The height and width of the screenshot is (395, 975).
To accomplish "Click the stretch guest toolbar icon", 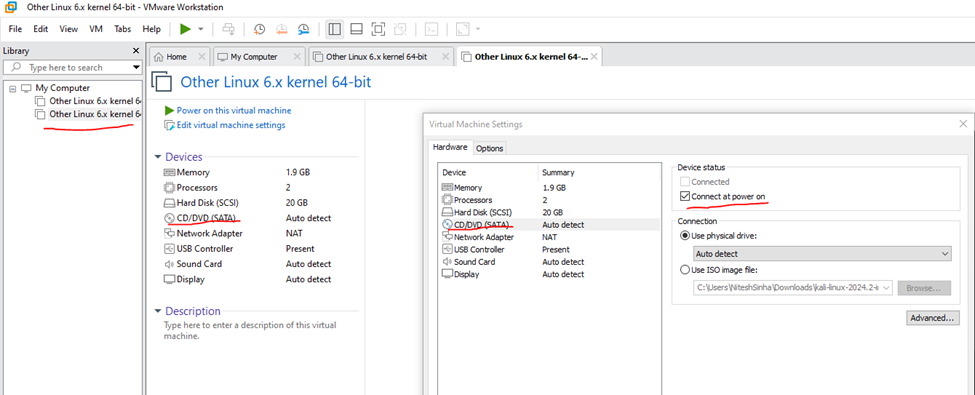I will [463, 29].
